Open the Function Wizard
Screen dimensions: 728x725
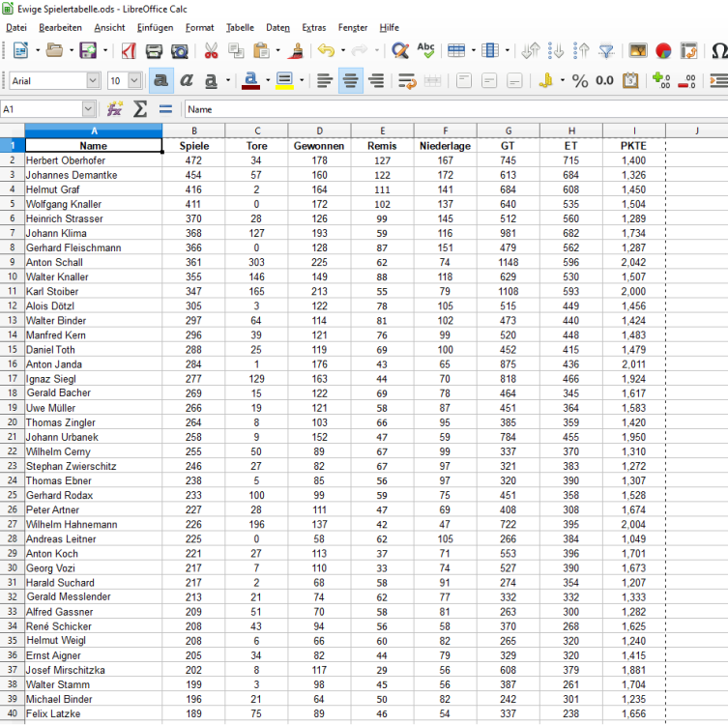pos(115,109)
